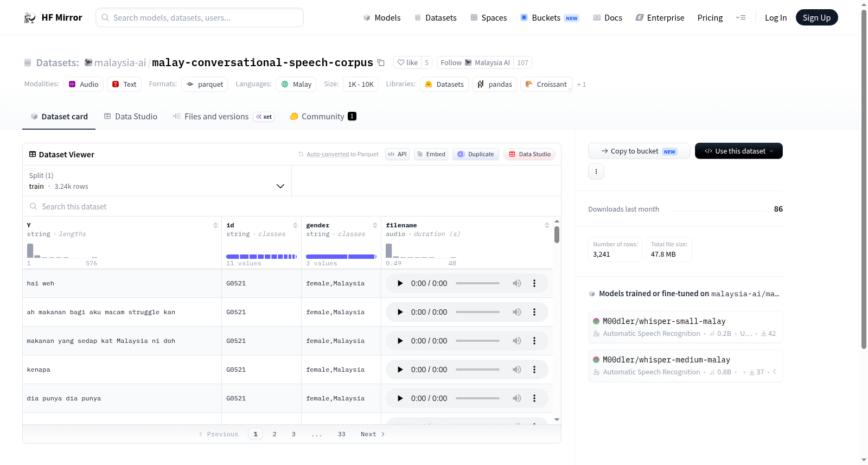Image resolution: width=868 pixels, height=465 pixels.
Task: Open the Community tab
Action: tap(323, 116)
